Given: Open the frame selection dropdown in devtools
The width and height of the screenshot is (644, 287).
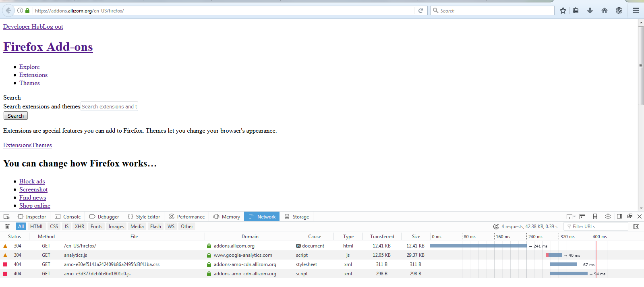Looking at the screenshot, I should (571, 216).
